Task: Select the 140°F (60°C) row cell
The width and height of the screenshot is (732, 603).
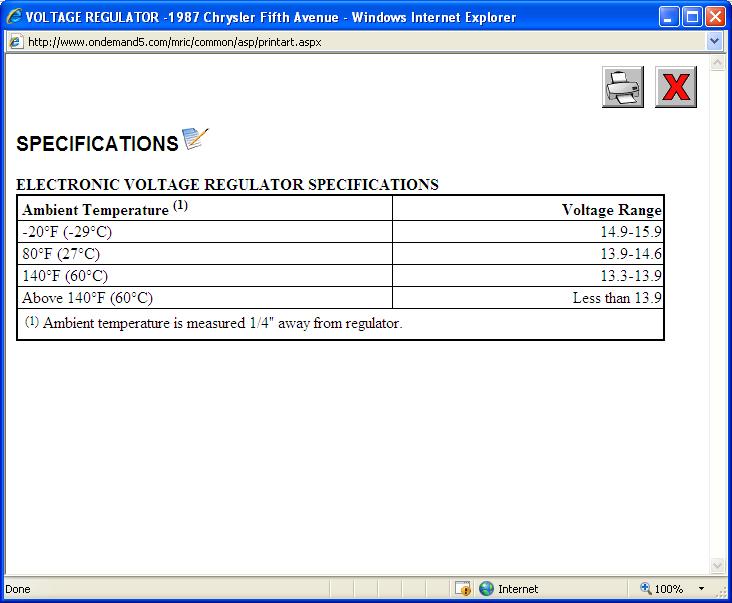Action: click(x=204, y=275)
